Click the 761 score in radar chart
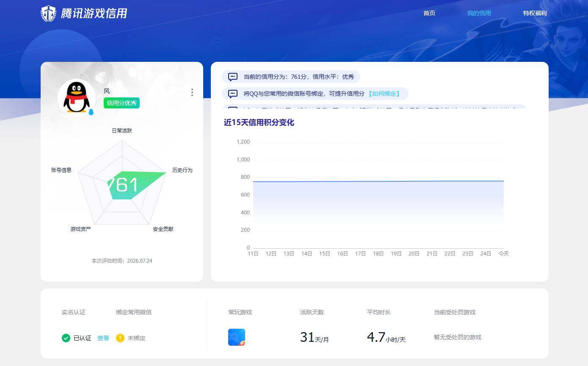 pyautogui.click(x=123, y=185)
